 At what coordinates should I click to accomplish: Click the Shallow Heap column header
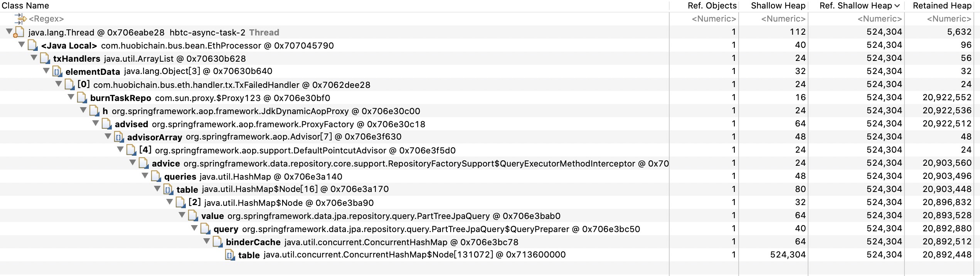(x=778, y=5)
